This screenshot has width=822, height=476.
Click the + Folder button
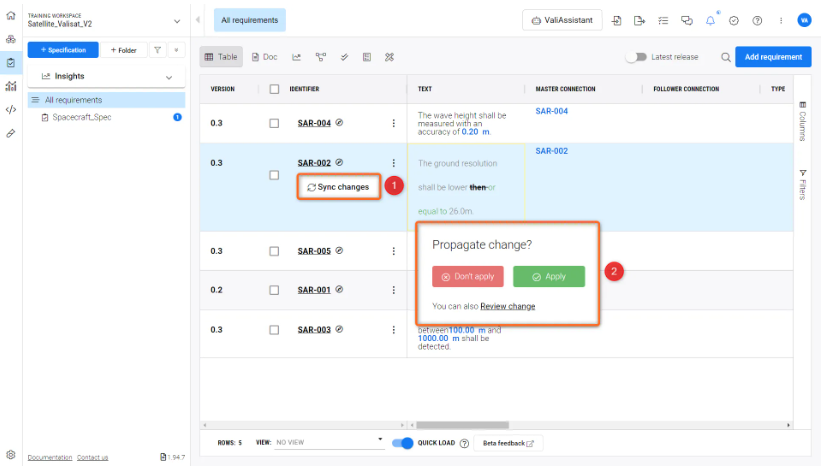pos(124,50)
